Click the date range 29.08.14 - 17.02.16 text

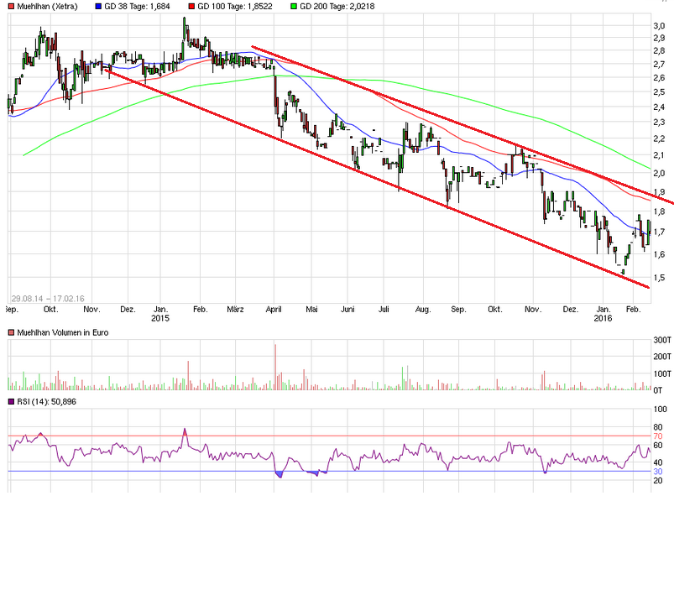coord(50,298)
